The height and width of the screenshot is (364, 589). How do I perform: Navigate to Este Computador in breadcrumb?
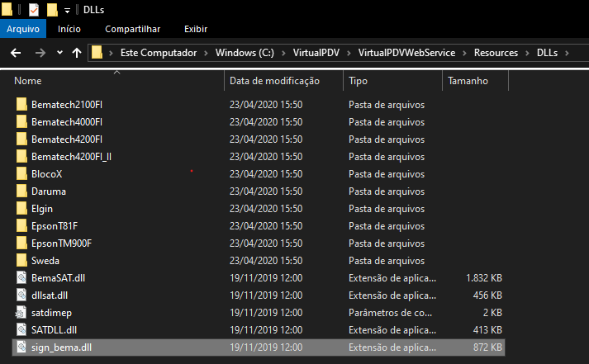(x=159, y=53)
